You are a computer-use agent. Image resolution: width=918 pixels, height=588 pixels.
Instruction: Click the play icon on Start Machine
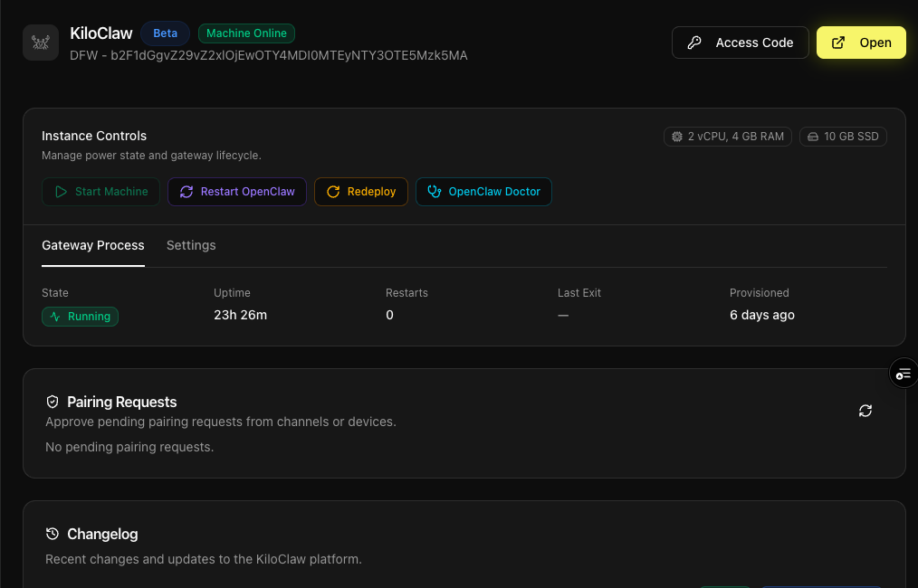click(x=60, y=192)
